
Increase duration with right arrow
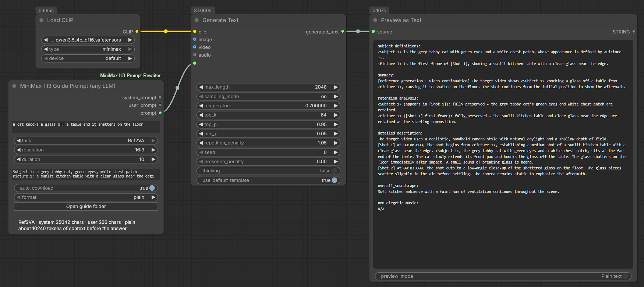[153, 159]
